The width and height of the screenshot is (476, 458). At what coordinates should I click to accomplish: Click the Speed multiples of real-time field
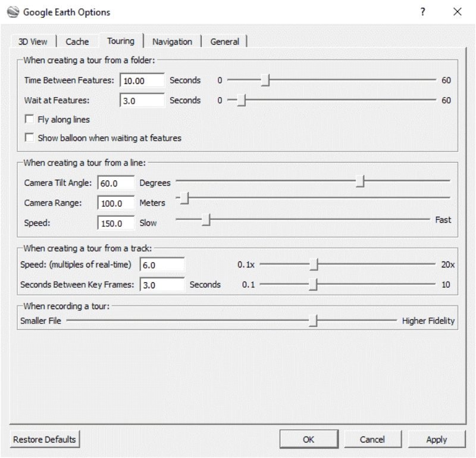[x=162, y=264]
